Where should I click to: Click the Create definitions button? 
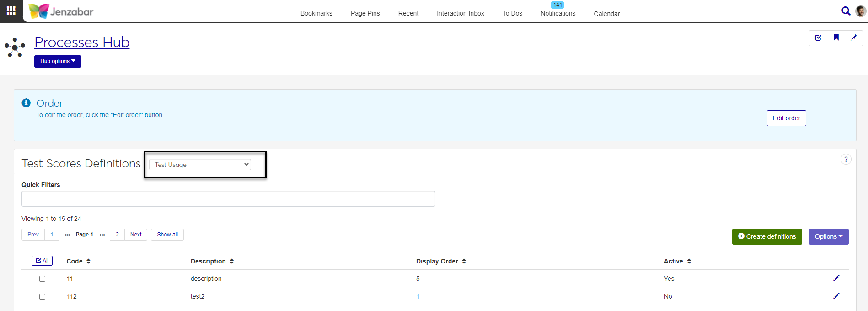tap(766, 236)
